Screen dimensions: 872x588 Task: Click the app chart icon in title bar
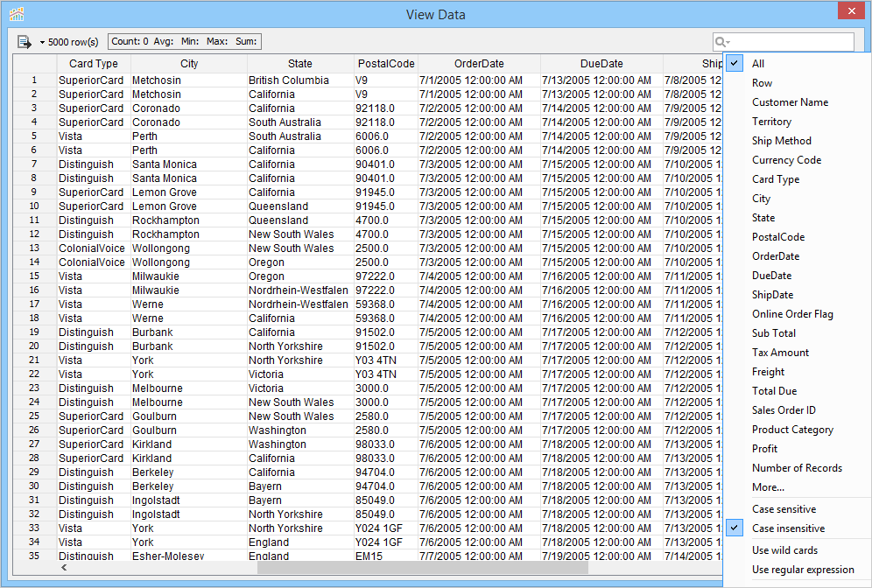(17, 14)
